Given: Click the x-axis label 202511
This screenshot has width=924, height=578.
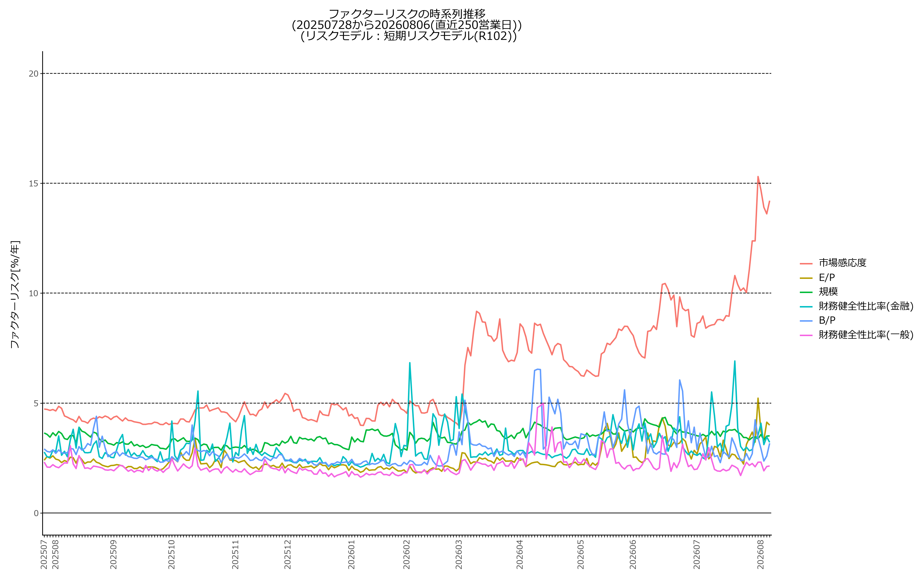Looking at the screenshot, I should (236, 554).
